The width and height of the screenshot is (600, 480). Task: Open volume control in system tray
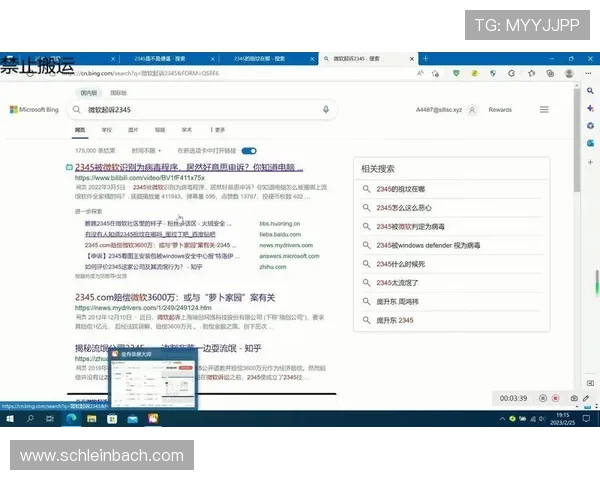[541, 419]
